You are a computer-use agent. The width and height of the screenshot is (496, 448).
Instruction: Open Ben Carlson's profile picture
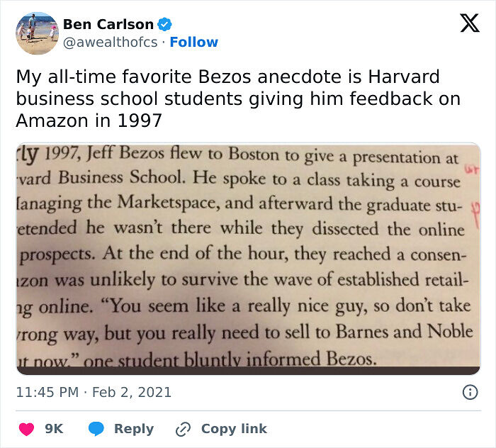pyautogui.click(x=37, y=33)
